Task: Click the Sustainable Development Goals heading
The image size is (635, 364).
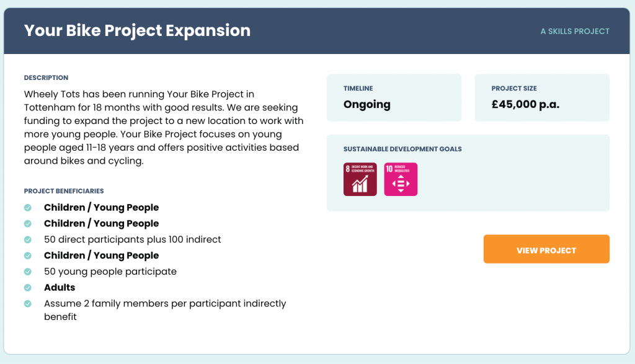Action: click(x=402, y=149)
